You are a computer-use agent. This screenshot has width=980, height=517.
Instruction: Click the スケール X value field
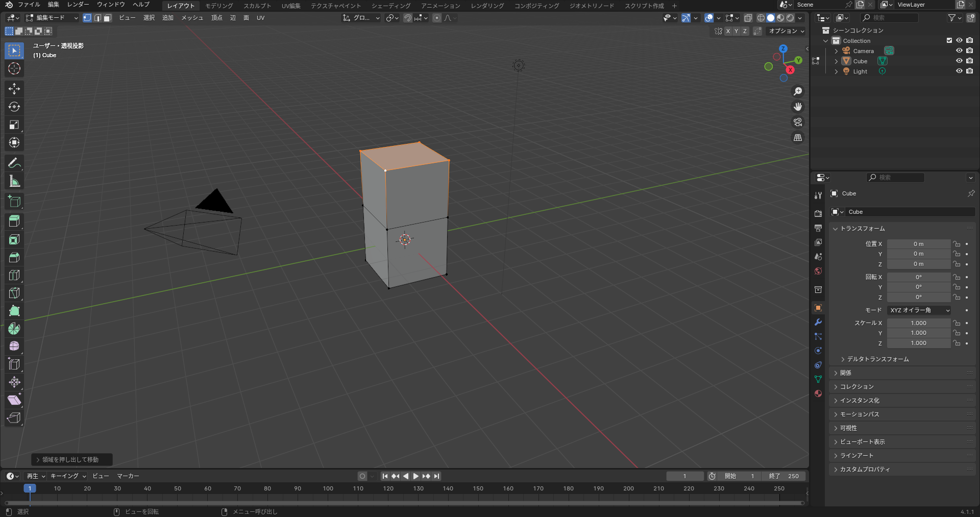(x=918, y=323)
